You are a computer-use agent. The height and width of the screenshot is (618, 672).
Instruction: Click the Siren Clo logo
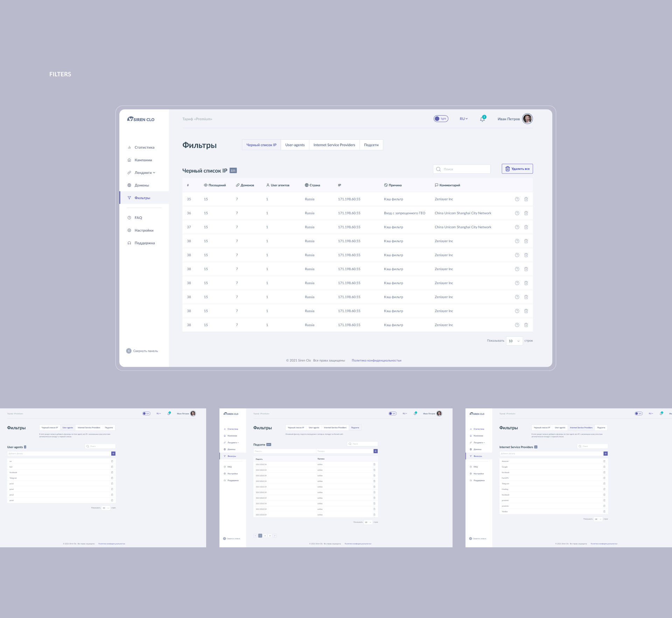pos(141,119)
